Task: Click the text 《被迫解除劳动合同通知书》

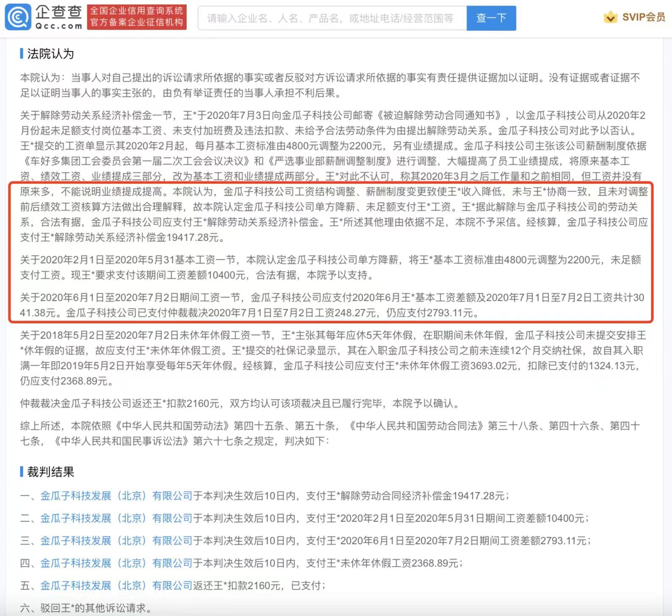Action: pos(440,115)
